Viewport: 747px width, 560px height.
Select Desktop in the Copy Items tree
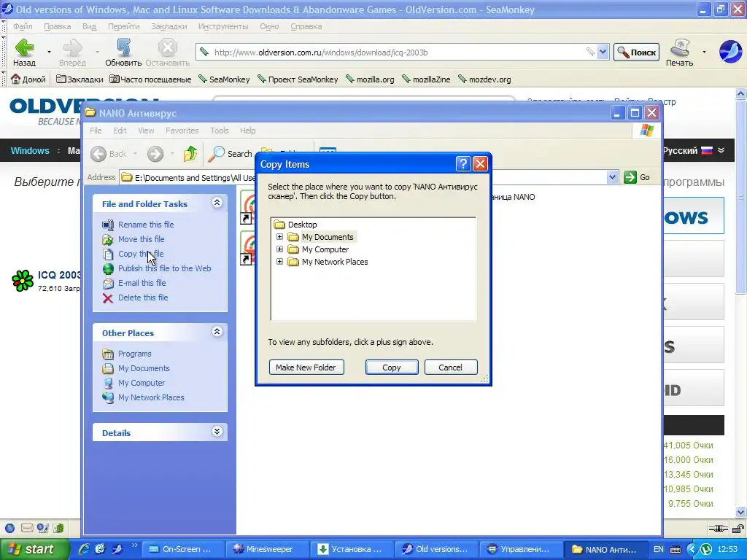[x=302, y=225]
